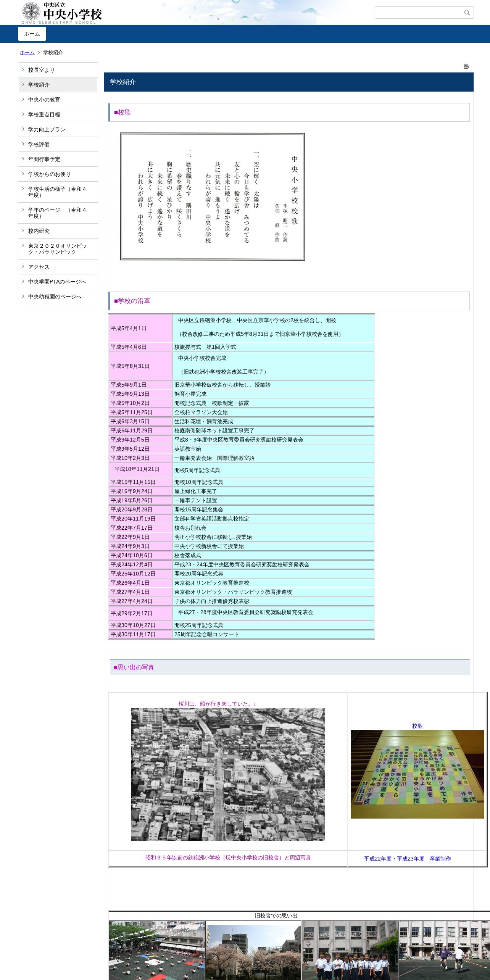This screenshot has height=980, width=490.
Task: Open 中央幼稚園のページへ link
Action: 58,297
